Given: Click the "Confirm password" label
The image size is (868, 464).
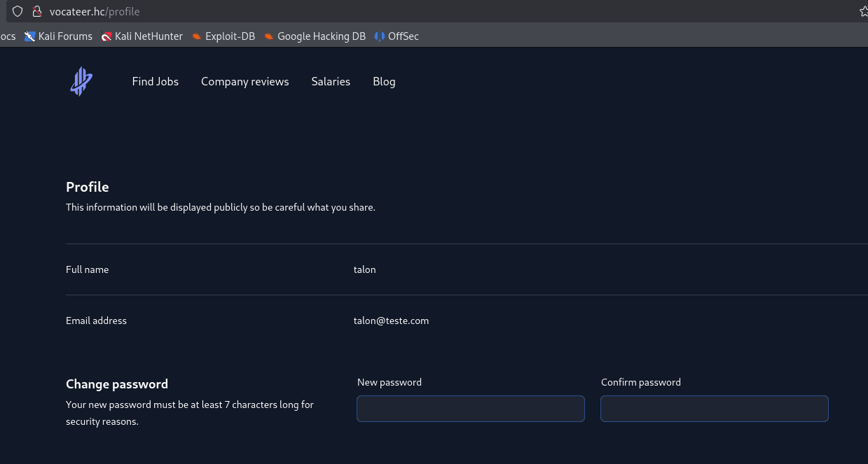Looking at the screenshot, I should coord(641,382).
